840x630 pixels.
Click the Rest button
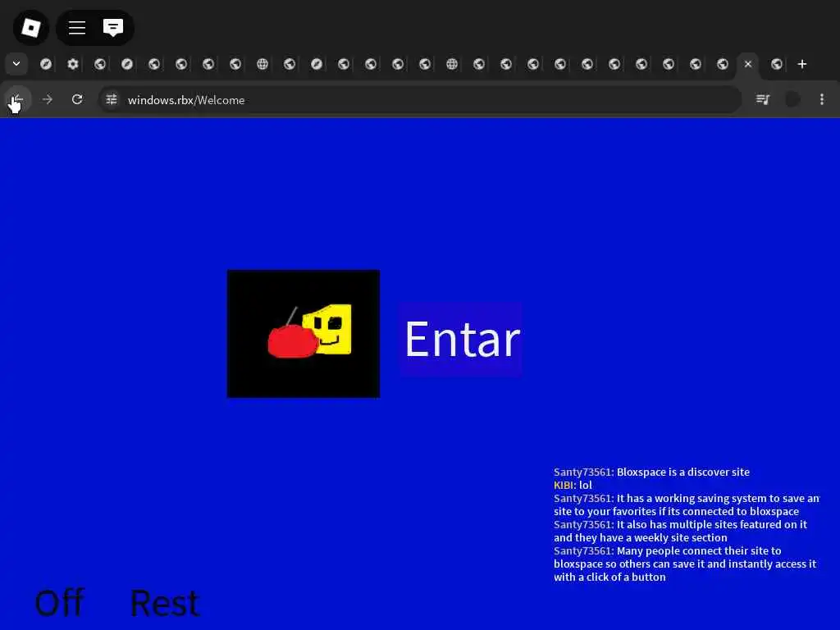(x=164, y=603)
